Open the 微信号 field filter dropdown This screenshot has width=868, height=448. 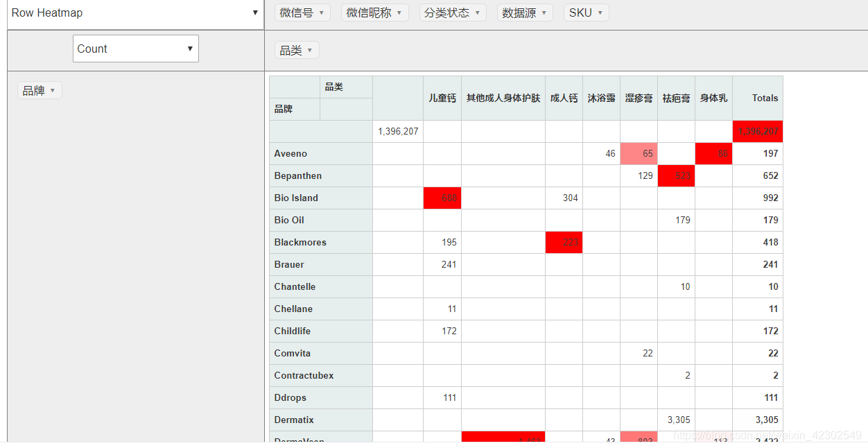click(x=302, y=12)
